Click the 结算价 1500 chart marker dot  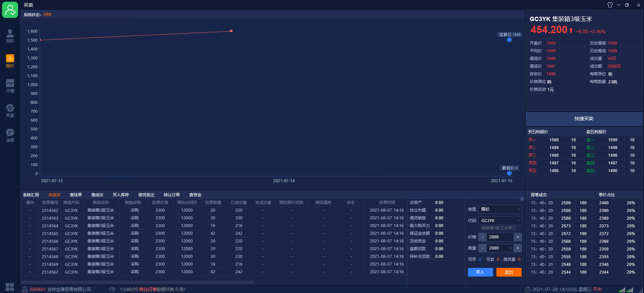509,40
